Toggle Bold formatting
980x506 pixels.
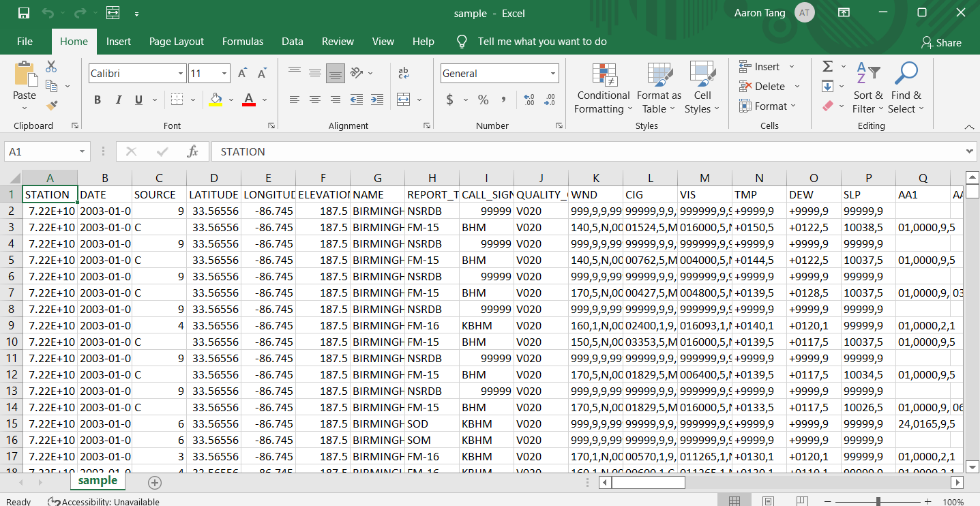(98, 100)
